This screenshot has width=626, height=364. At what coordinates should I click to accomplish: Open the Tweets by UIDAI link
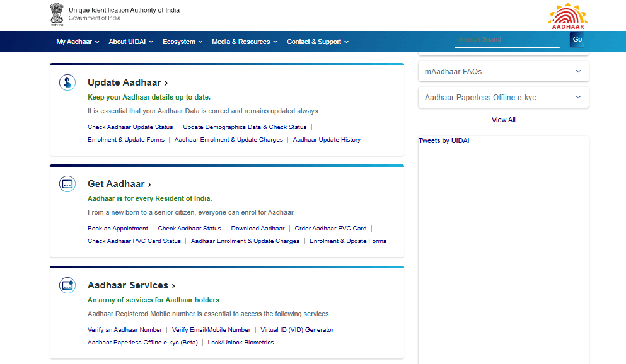[444, 140]
